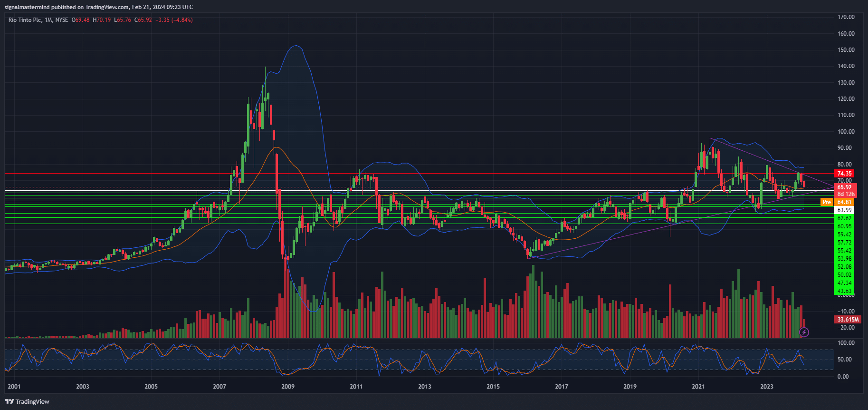This screenshot has width=868, height=410.
Task: Click the 110.00 price axis label
Action: click(846, 115)
